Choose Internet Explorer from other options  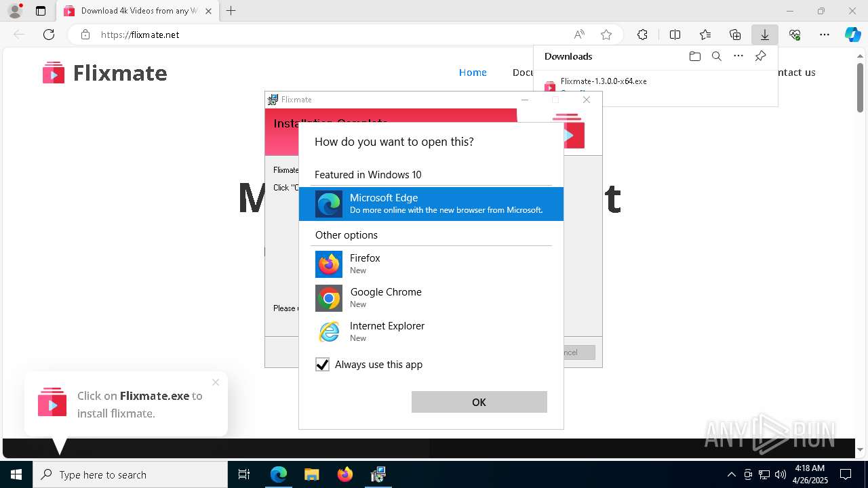[x=431, y=331]
